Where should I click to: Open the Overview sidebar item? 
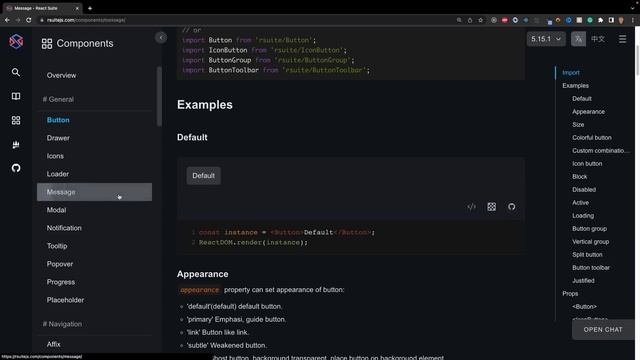pyautogui.click(x=94, y=76)
